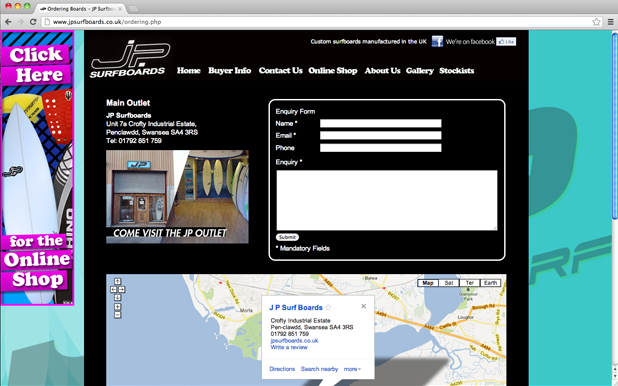
Task: Zoom out on the map with minus
Action: pyautogui.click(x=117, y=315)
